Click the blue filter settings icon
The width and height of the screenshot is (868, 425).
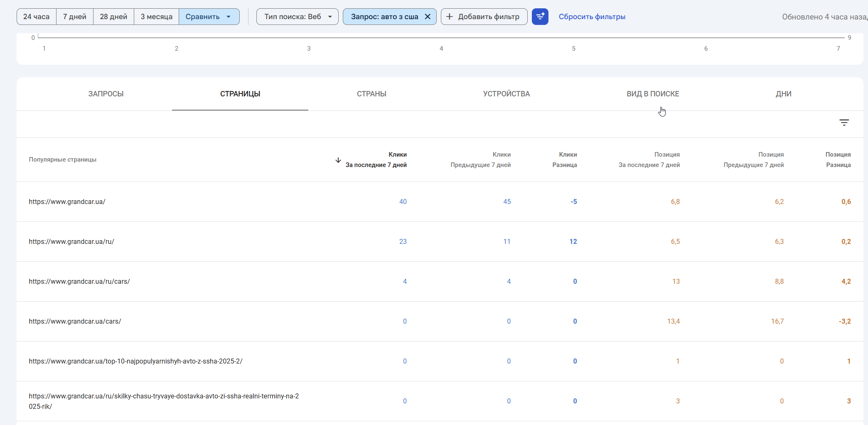(x=540, y=17)
